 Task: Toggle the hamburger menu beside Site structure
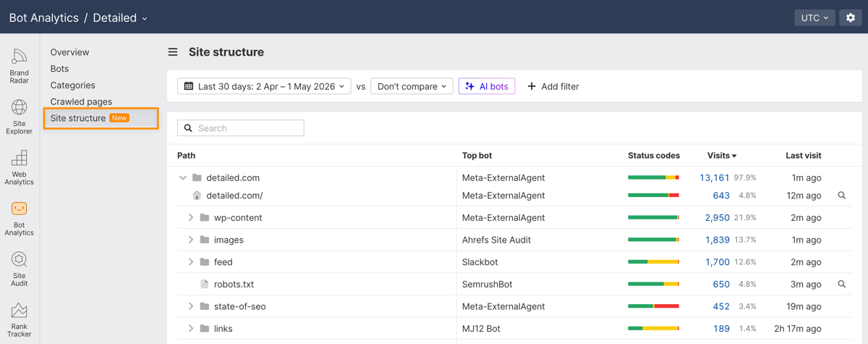pos(173,52)
